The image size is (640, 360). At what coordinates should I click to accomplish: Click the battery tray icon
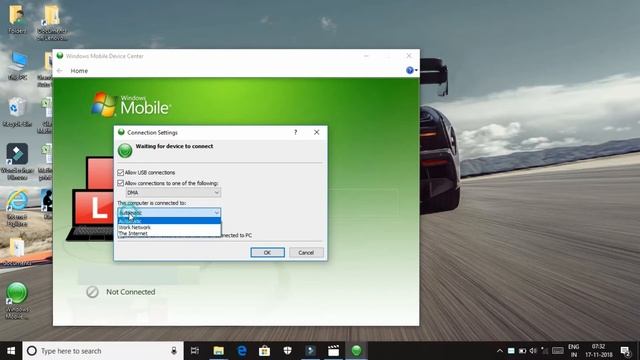(522, 351)
